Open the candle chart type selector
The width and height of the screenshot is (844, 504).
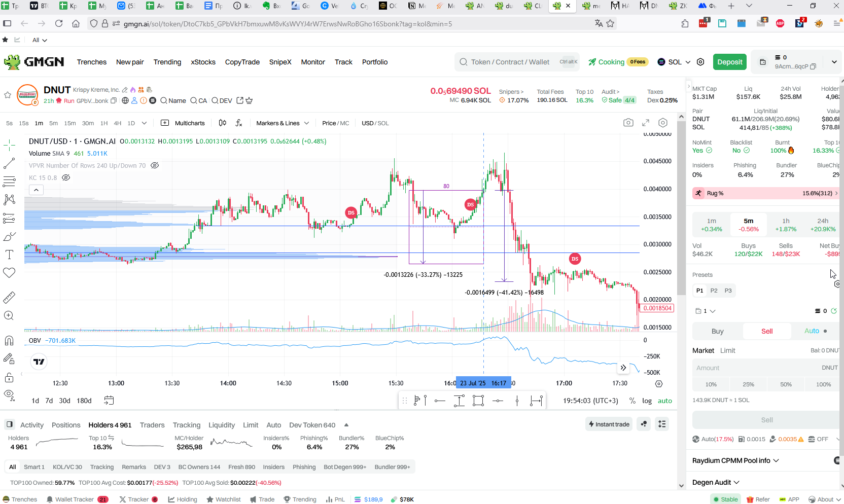click(223, 123)
